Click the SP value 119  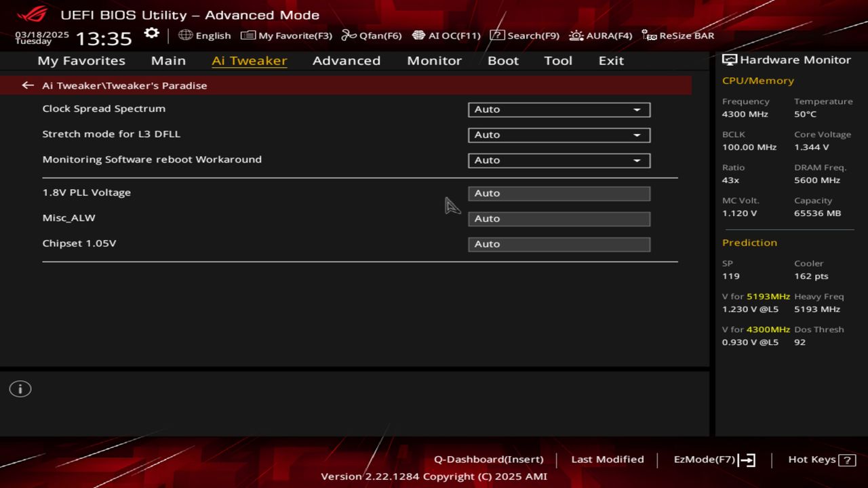coord(731,277)
